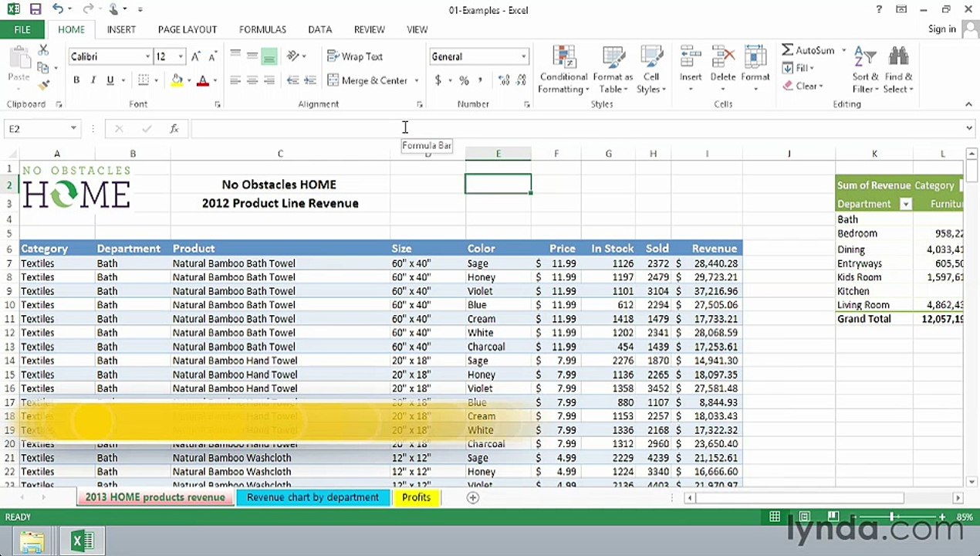Viewport: 980px width, 556px height.
Task: Click Merge & Center
Action: pyautogui.click(x=367, y=80)
